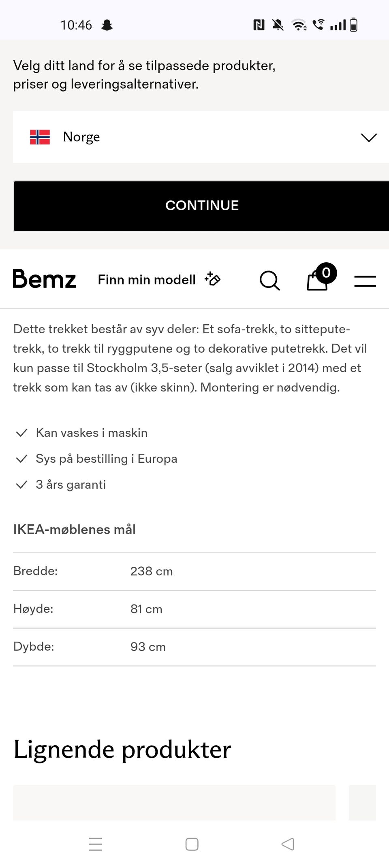Open the shopping bag cart icon
The height and width of the screenshot is (868, 389).
point(317,280)
